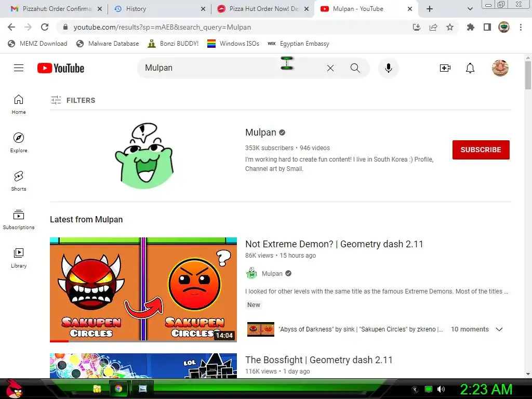The width and height of the screenshot is (532, 399).
Task: Open The Bossfight video thumbnail
Action: pos(143,365)
